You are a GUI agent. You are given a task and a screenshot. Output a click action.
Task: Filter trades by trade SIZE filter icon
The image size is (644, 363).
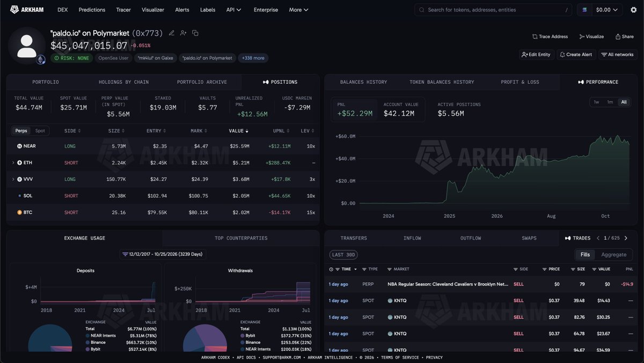tap(573, 269)
